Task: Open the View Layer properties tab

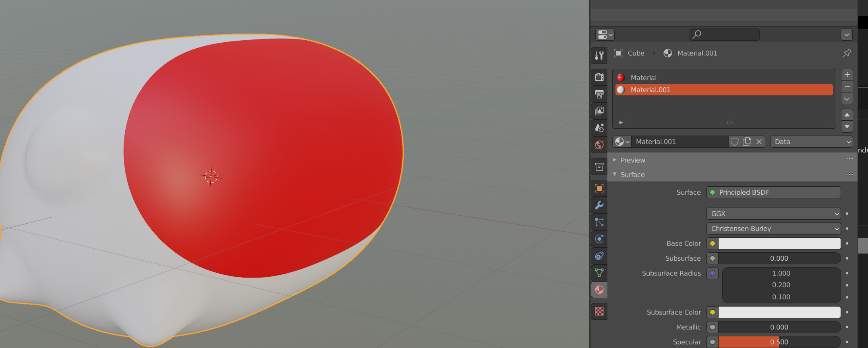Action: pyautogui.click(x=599, y=111)
